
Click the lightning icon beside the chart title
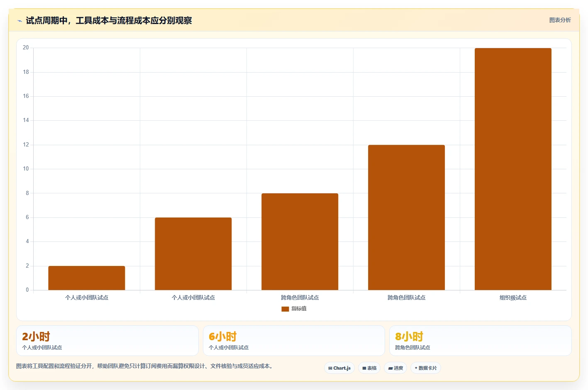pyautogui.click(x=20, y=21)
